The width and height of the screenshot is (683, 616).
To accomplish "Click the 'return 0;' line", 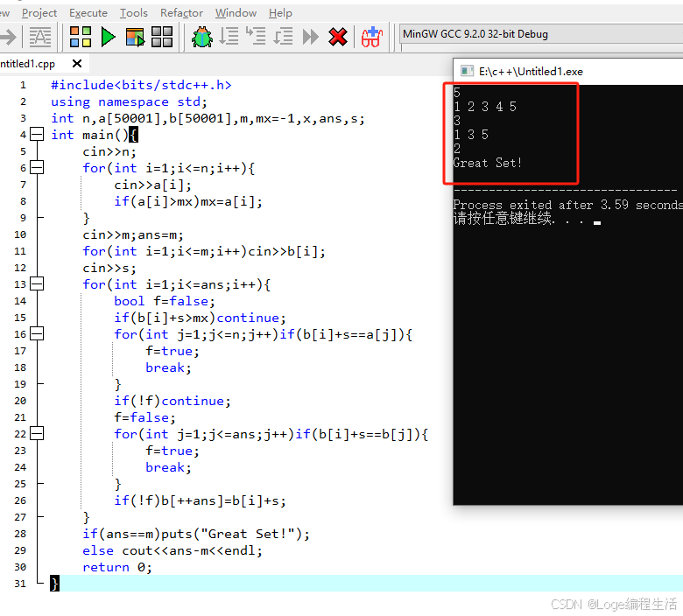I will coord(117,567).
